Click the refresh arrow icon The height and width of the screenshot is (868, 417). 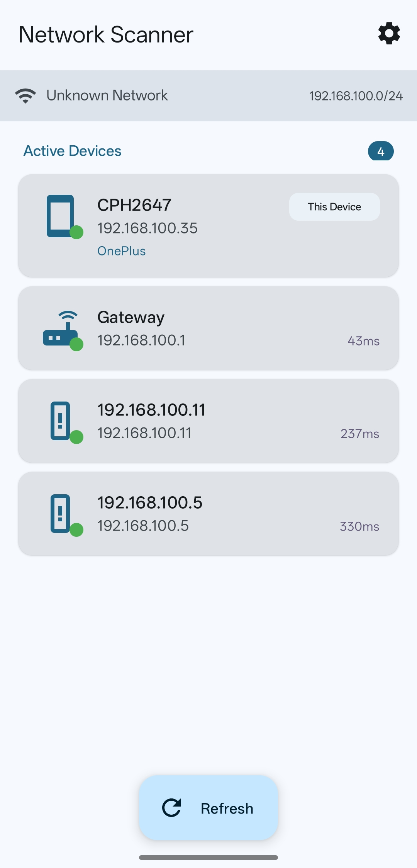coord(171,808)
